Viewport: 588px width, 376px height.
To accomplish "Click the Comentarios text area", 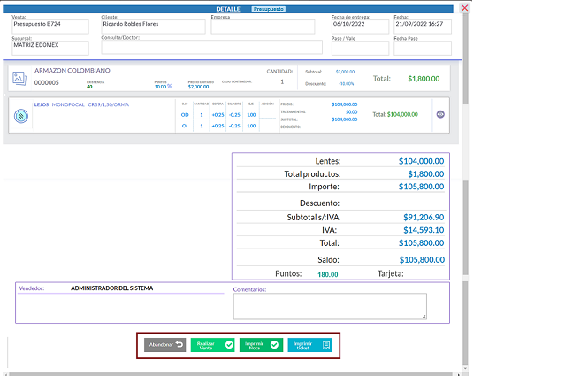I will click(x=330, y=306).
